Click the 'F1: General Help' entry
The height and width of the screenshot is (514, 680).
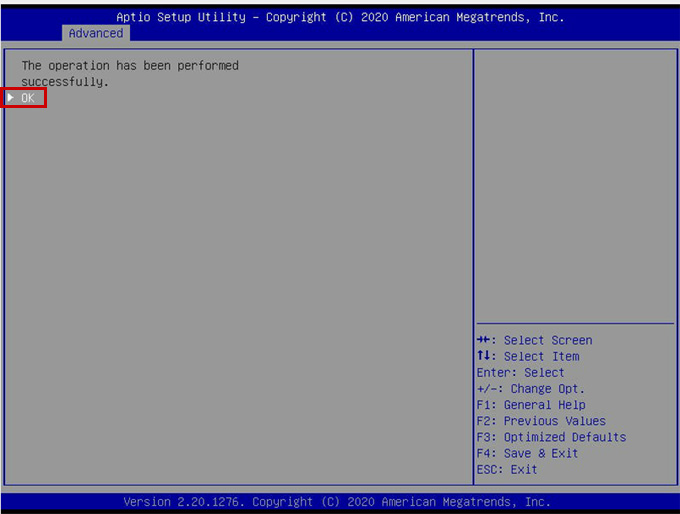(x=530, y=405)
